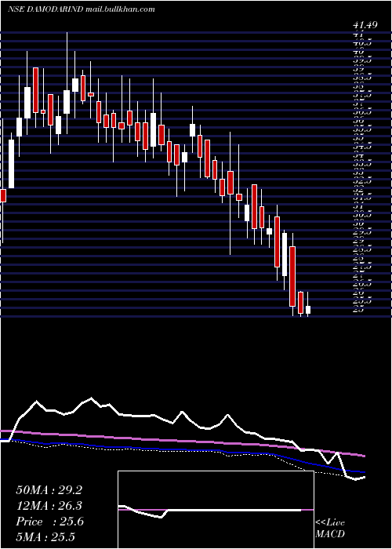392x549 pixels.
Task: Click the '<<Live MACD' label
Action: (330, 529)
